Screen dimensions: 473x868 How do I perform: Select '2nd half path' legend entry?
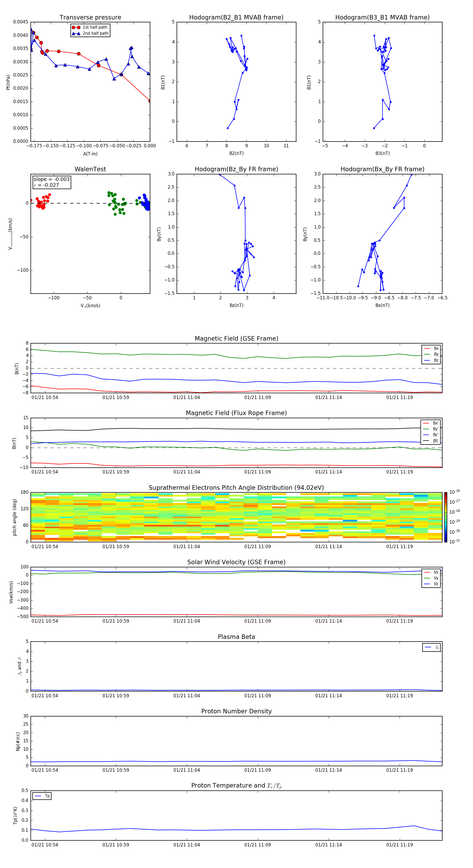(90, 33)
